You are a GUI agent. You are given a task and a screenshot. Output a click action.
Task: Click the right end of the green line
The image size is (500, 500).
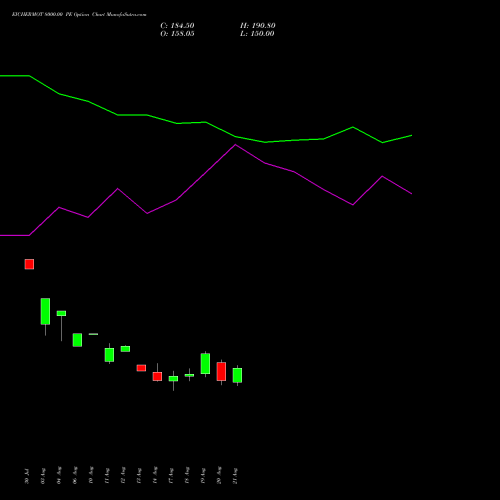coord(412,136)
